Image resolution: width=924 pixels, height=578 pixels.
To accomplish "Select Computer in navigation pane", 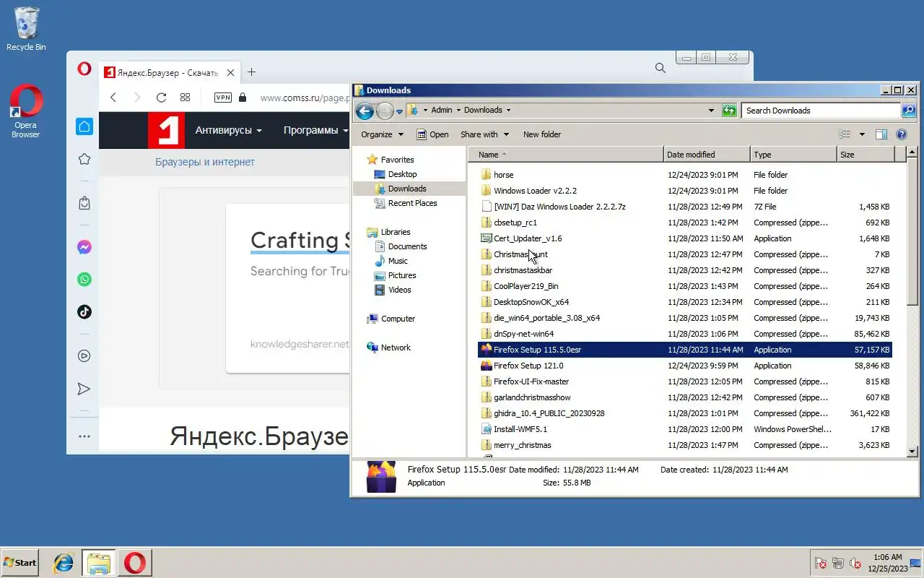I will tap(398, 319).
